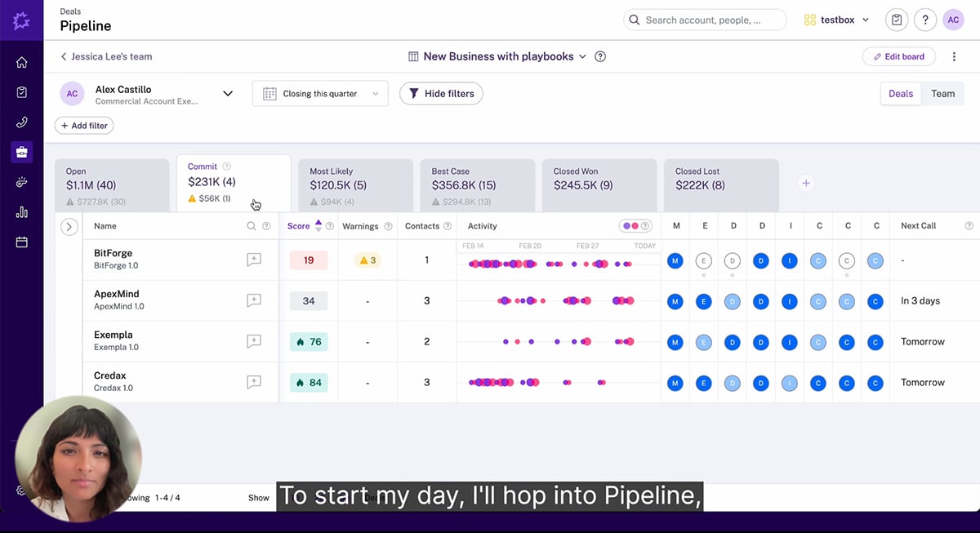Click the Deals briefcase icon in the sidebar

[21, 152]
